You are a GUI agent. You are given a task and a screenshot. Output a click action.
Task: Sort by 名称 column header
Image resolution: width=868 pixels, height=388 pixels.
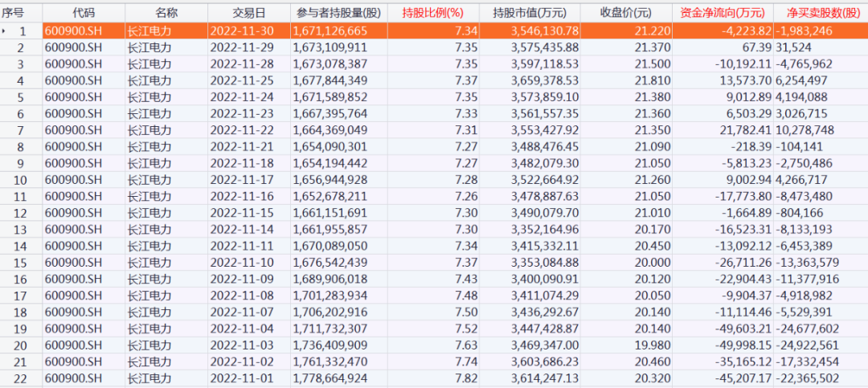point(166,11)
